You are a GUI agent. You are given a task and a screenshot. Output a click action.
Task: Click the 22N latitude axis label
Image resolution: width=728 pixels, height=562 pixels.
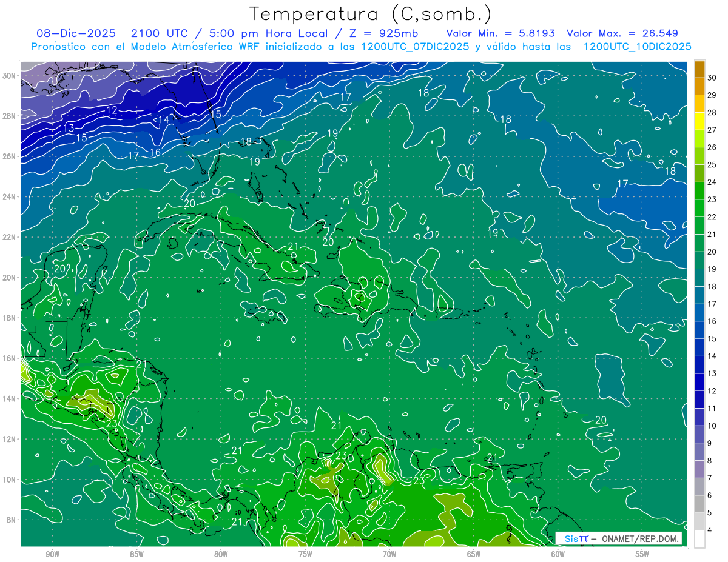tap(10, 237)
